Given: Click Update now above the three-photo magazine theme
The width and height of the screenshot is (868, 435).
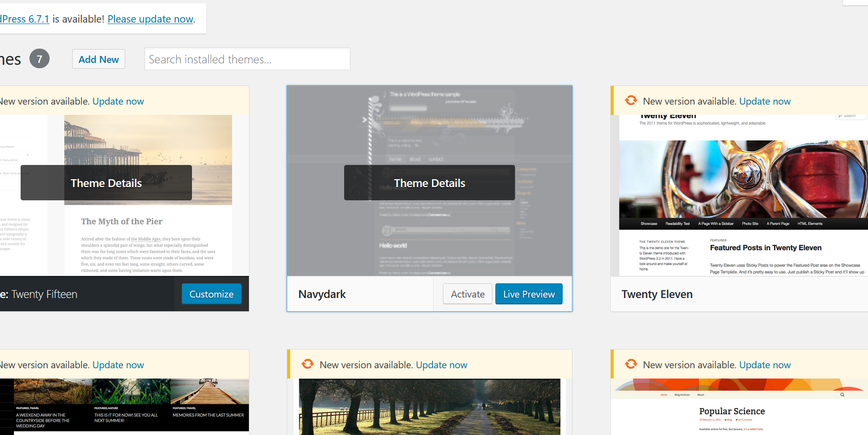Looking at the screenshot, I should click(118, 365).
